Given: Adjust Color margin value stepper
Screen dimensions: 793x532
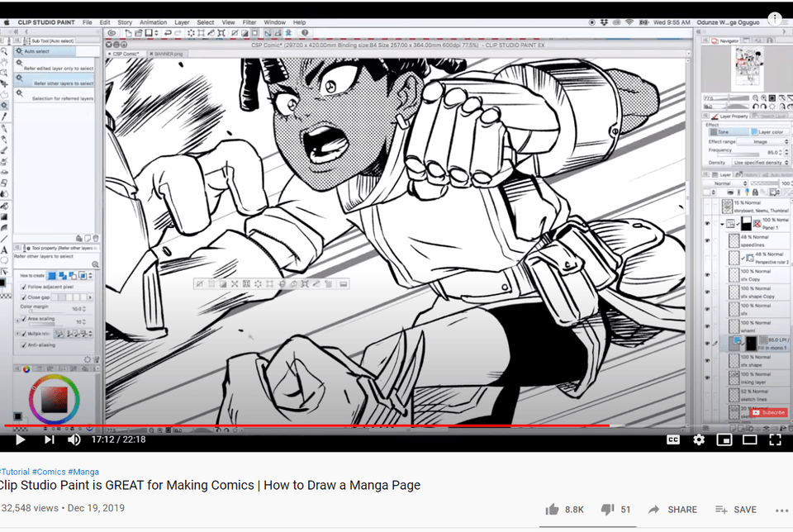Looking at the screenshot, I should (84, 308).
